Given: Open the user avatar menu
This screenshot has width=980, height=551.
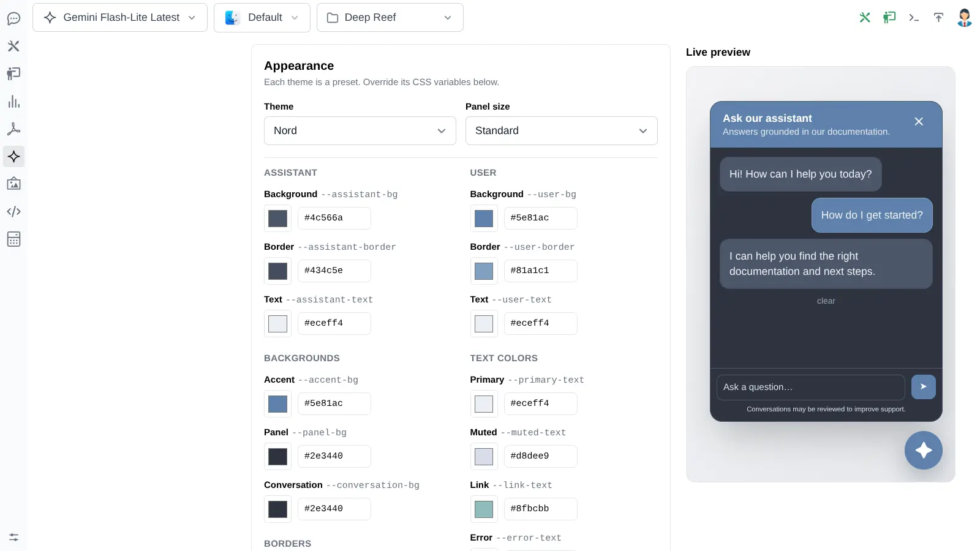Looking at the screenshot, I should pos(965,17).
